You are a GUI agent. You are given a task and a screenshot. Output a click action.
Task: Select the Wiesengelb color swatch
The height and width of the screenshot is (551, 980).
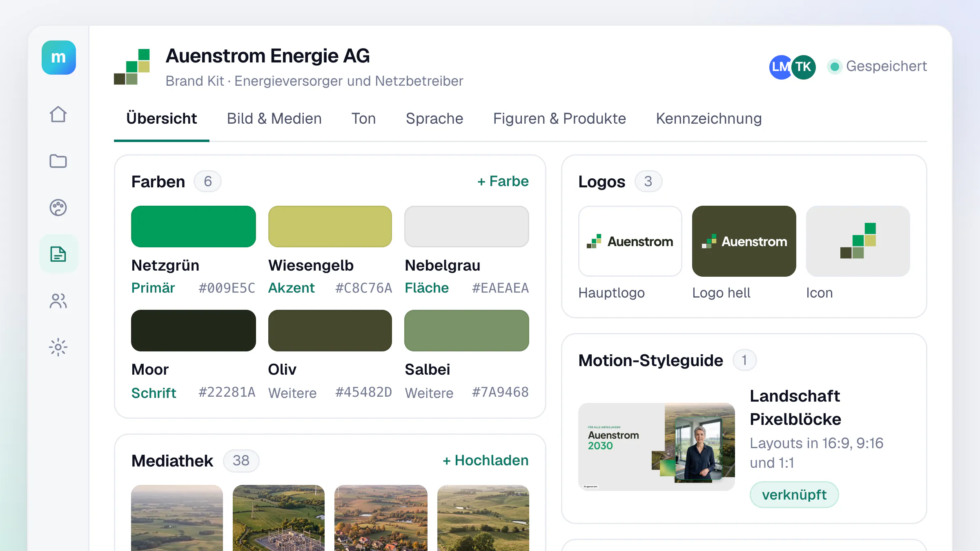pos(330,227)
